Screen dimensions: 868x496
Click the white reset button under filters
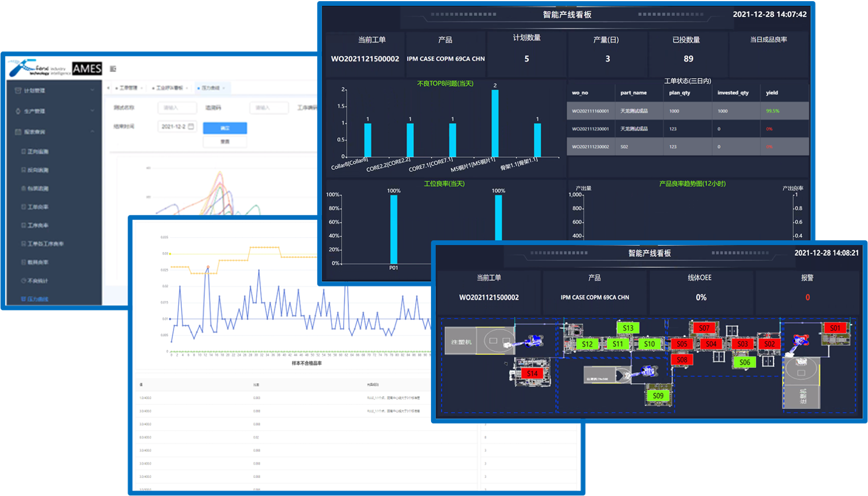224,142
